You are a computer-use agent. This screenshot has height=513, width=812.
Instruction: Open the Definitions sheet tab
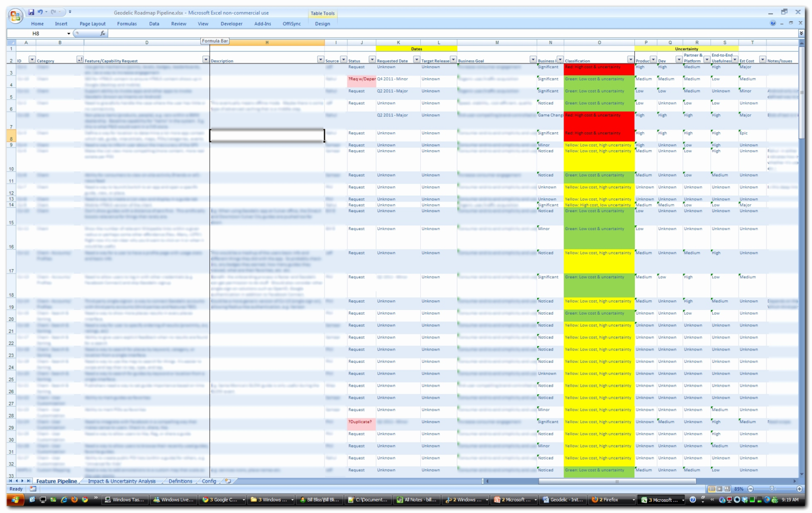180,481
